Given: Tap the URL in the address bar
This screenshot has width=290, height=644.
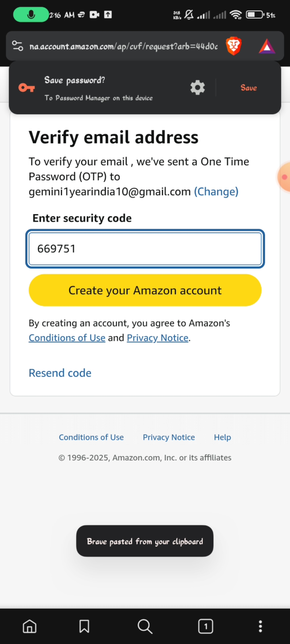Looking at the screenshot, I should 124,46.
